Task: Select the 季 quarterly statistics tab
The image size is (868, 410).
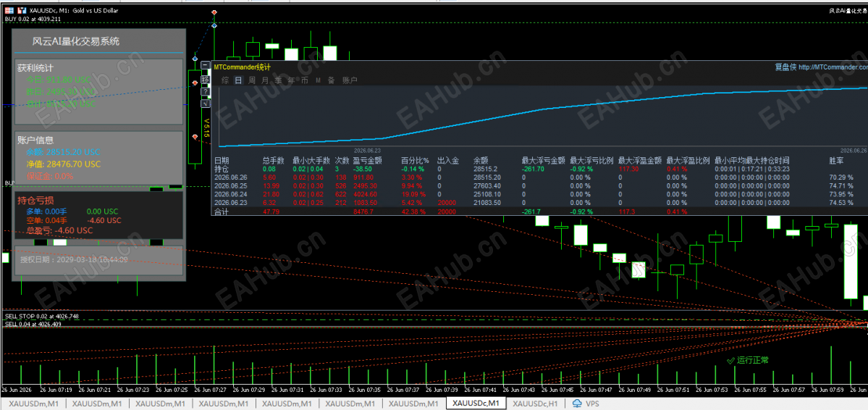Action: pos(279,80)
